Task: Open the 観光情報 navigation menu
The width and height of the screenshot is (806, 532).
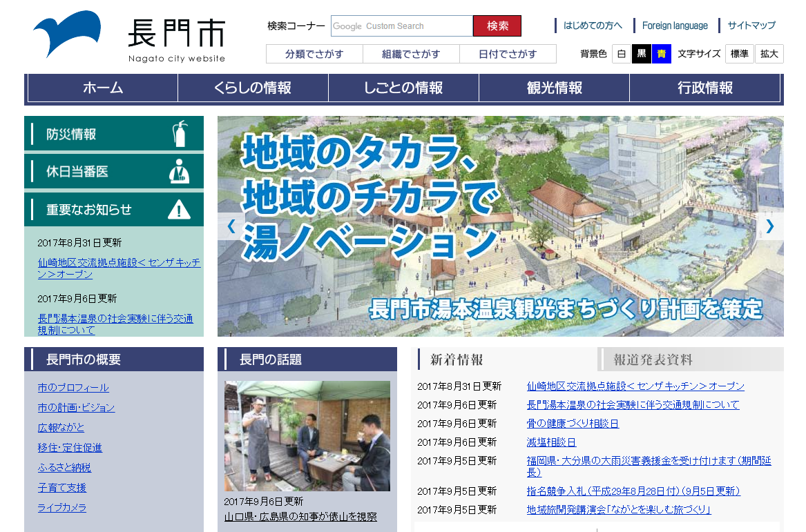Action: 554,88
